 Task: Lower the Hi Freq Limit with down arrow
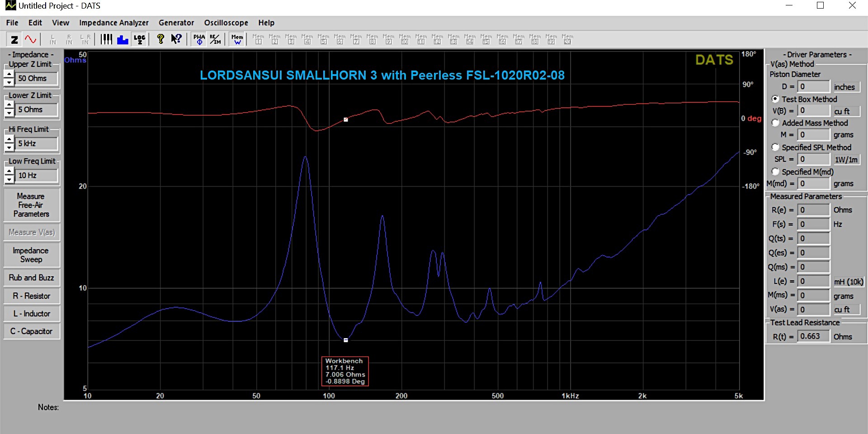[x=9, y=147]
